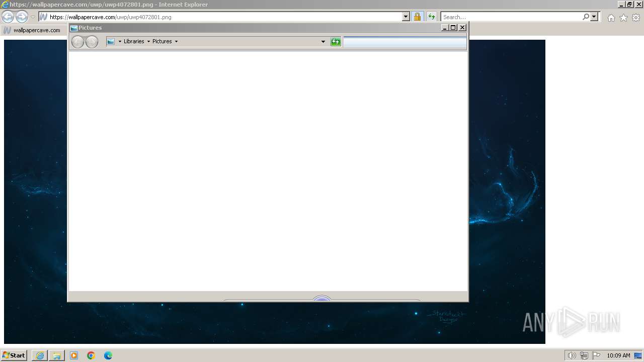Screen dimensions: 644x362
Task: Click the IE logo in the title bar
Action: pos(5,5)
